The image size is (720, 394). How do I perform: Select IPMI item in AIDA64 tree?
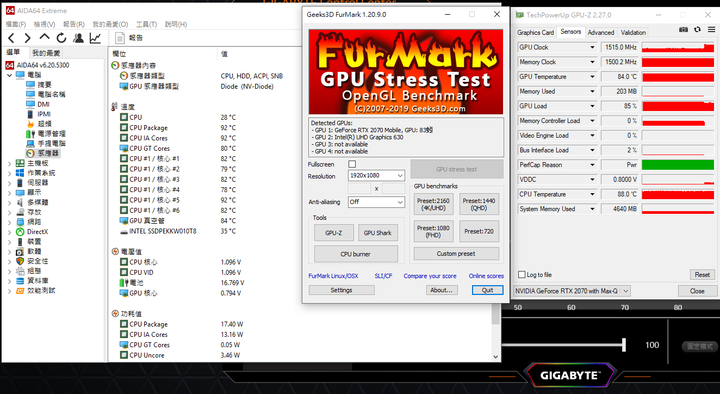coord(39,114)
